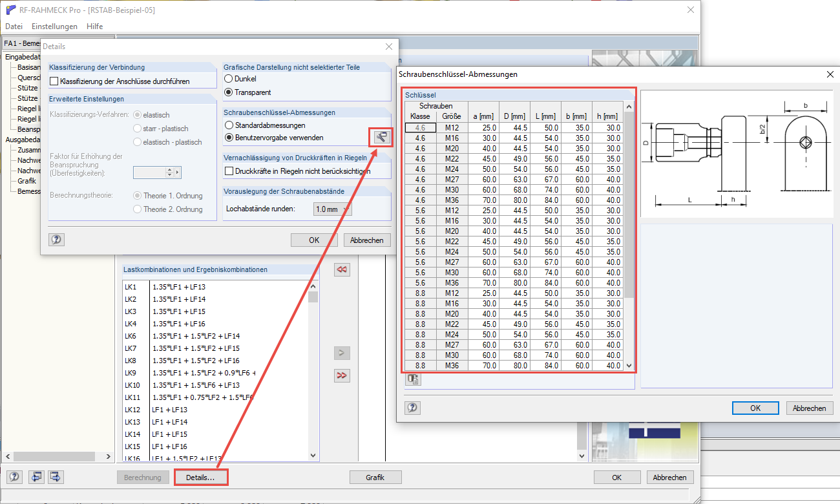Click the L [mm] column header
Image resolution: width=840 pixels, height=504 pixels.
[545, 116]
